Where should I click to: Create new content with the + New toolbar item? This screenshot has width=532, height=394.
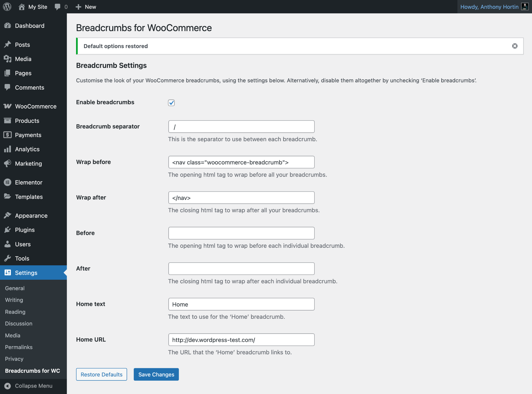86,7
